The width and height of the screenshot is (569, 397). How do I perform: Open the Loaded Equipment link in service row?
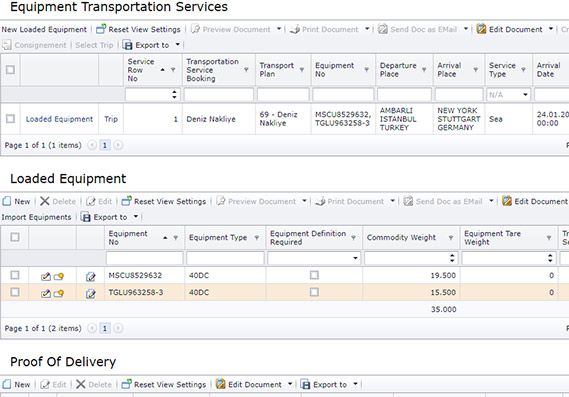60,119
